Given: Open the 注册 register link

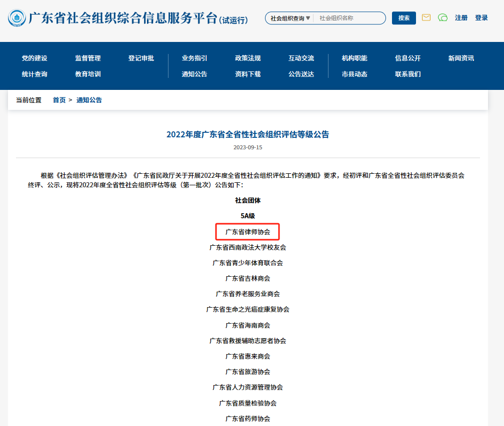Looking at the screenshot, I should 461,17.
